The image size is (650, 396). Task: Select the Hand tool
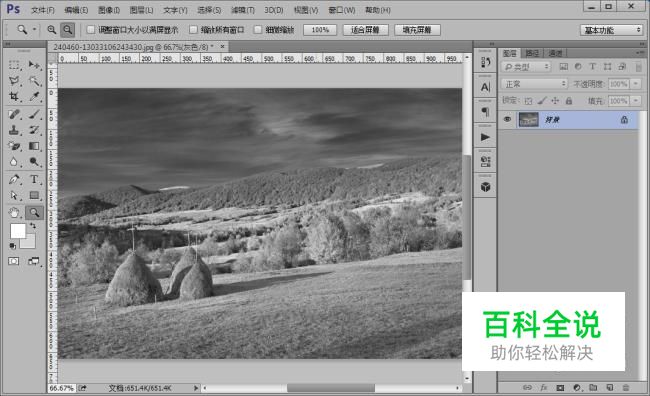[x=14, y=213]
